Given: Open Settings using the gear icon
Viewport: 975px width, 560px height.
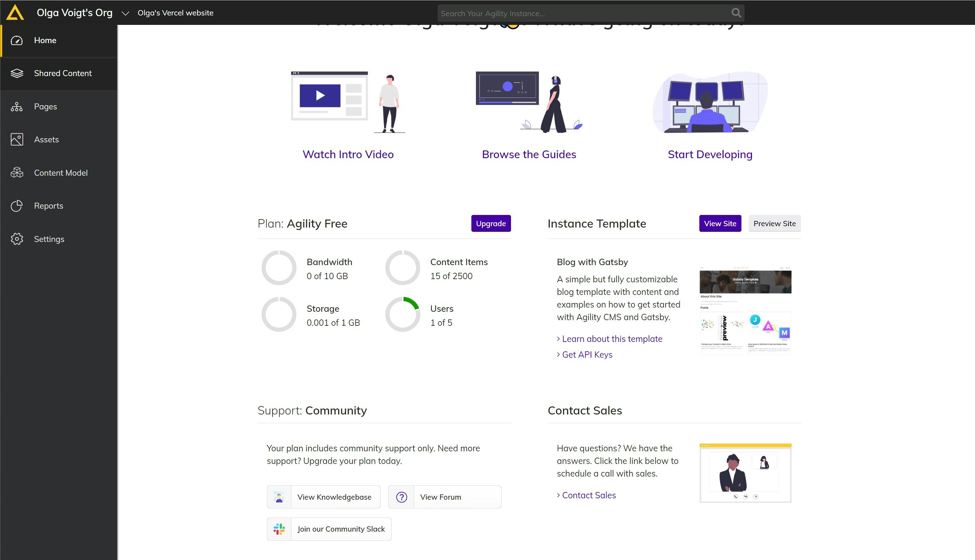Looking at the screenshot, I should tap(17, 239).
